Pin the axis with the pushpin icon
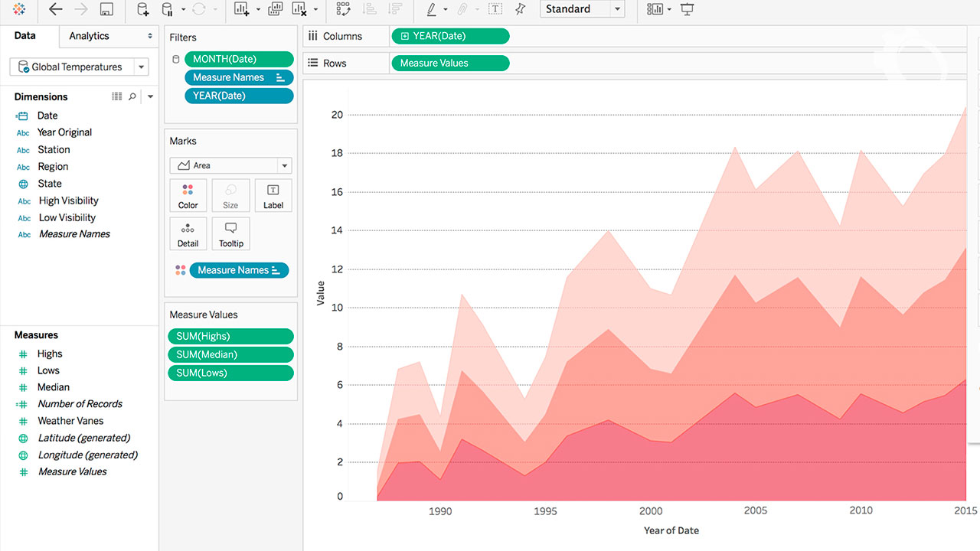 tap(521, 9)
